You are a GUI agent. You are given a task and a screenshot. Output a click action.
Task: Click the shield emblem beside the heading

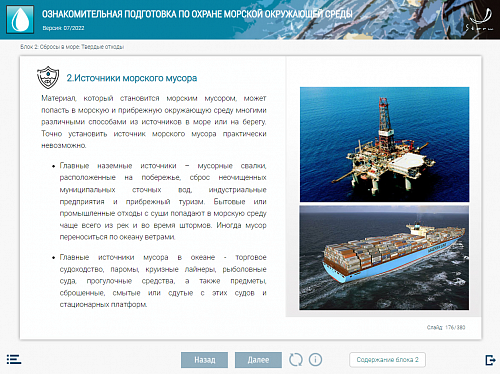(x=48, y=77)
